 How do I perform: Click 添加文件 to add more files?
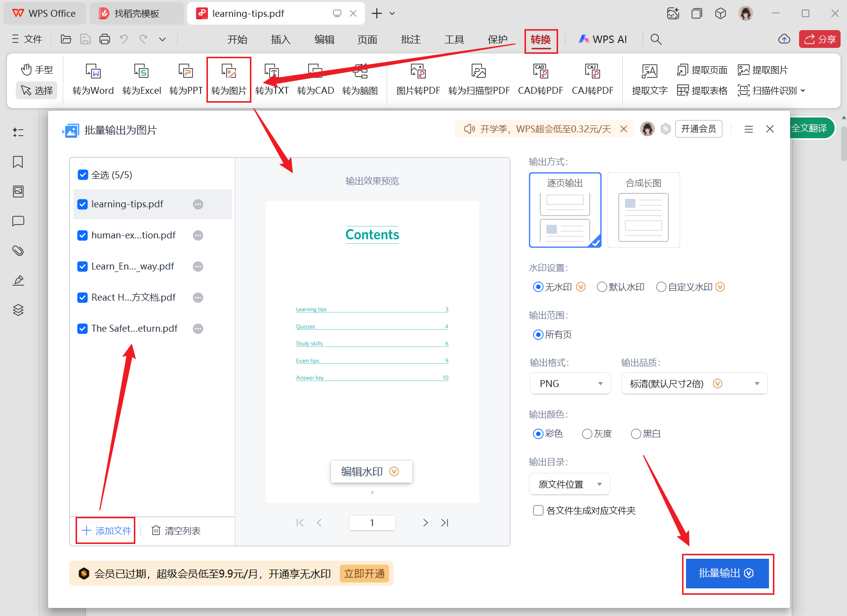coord(105,530)
